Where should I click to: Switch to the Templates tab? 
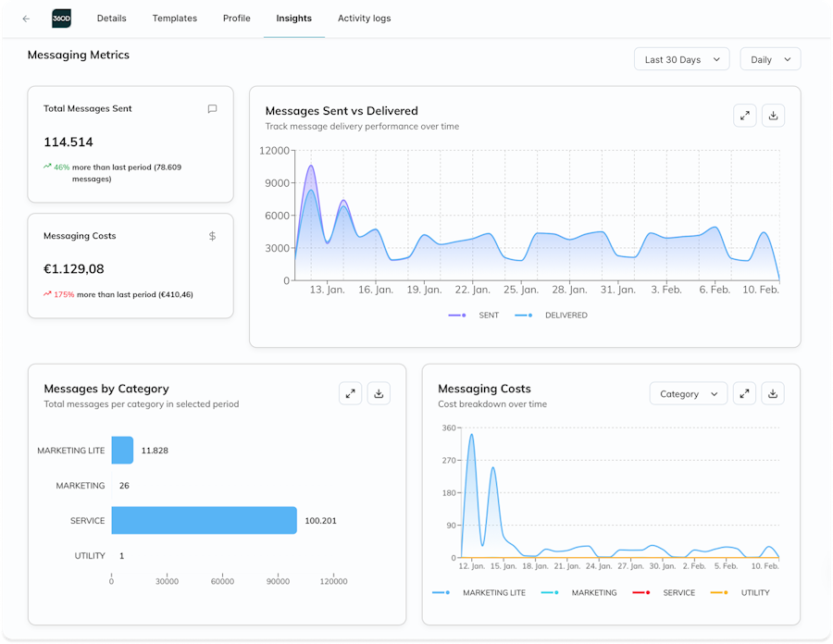coord(174,19)
